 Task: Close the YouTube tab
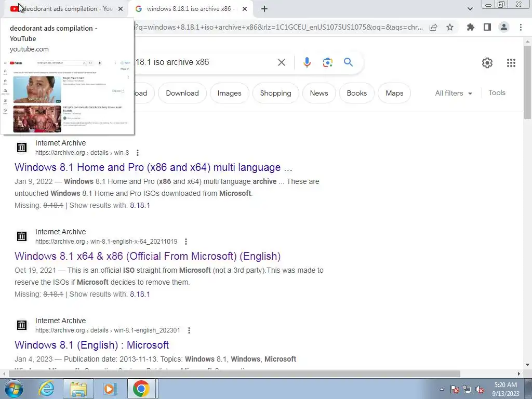[x=121, y=9]
